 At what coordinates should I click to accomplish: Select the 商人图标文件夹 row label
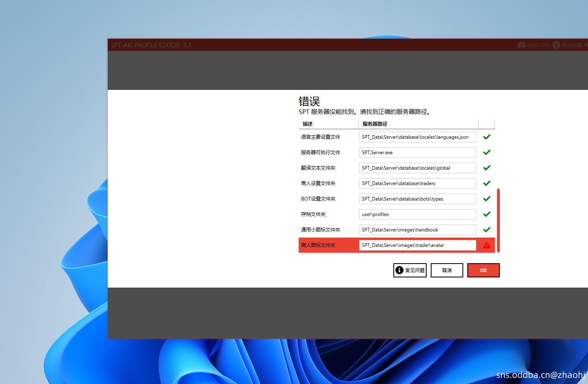(318, 245)
